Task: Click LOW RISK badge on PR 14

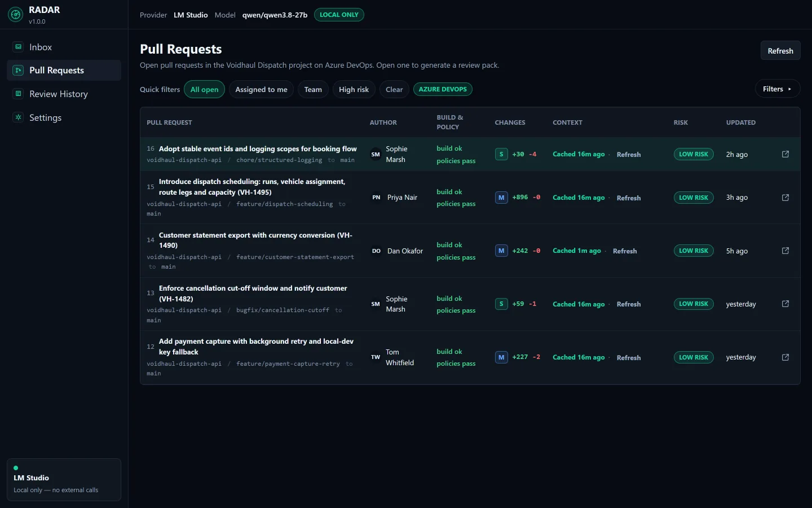Action: [694, 251]
